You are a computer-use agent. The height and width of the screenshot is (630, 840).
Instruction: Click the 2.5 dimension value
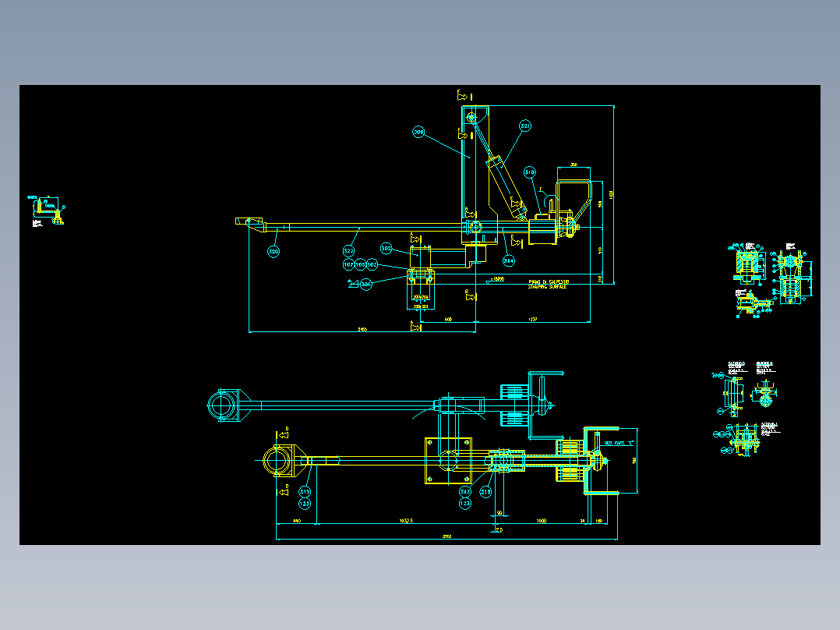pos(499,529)
